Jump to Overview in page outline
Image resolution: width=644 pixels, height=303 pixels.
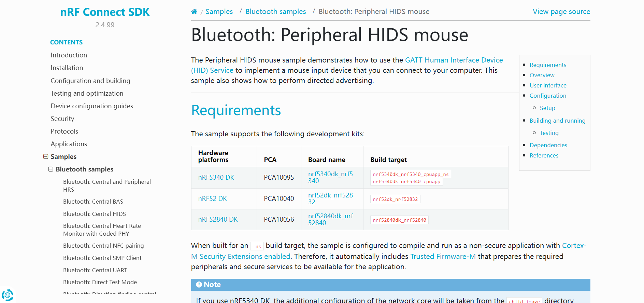coord(542,75)
